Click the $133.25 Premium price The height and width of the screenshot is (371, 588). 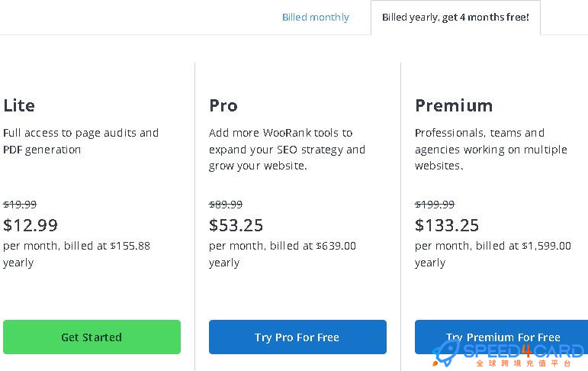pyautogui.click(x=447, y=225)
